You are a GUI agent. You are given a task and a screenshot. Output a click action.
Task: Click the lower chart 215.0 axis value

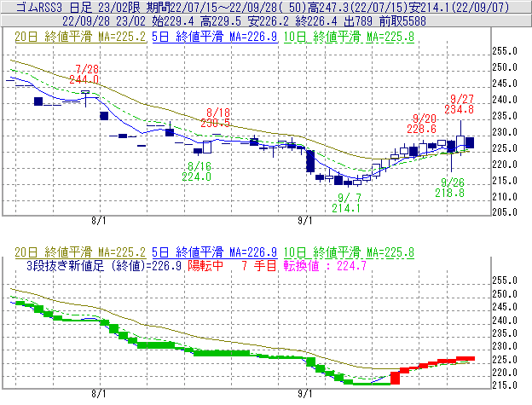click(505, 385)
